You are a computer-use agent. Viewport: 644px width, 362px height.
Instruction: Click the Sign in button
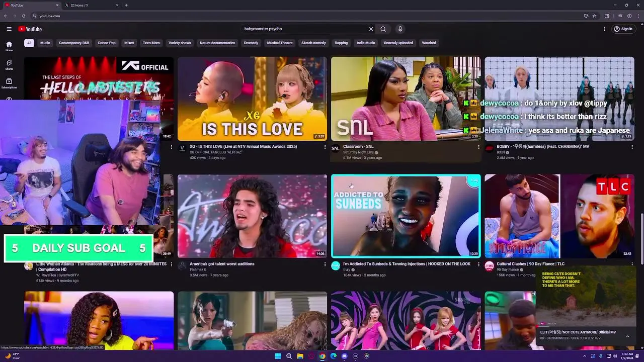623,29
